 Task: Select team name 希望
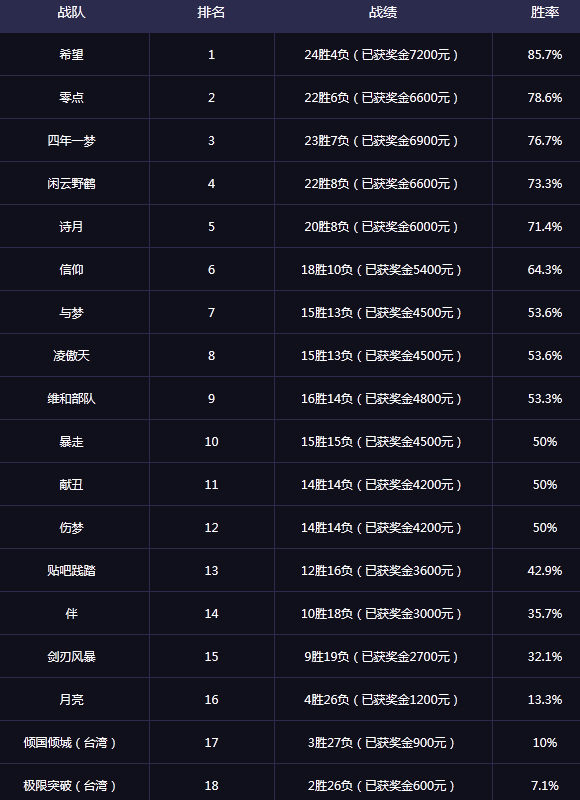tap(71, 55)
